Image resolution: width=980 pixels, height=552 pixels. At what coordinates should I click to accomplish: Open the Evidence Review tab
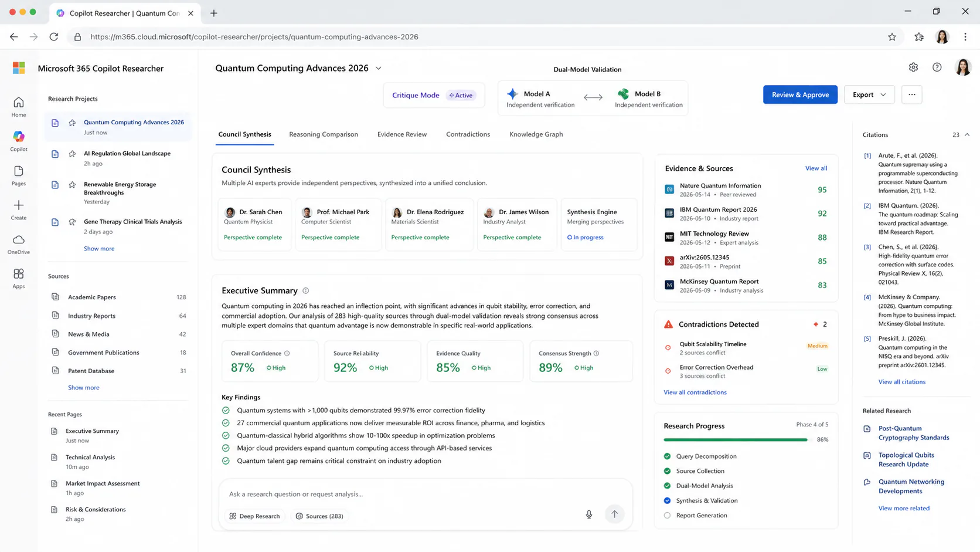[x=402, y=134]
